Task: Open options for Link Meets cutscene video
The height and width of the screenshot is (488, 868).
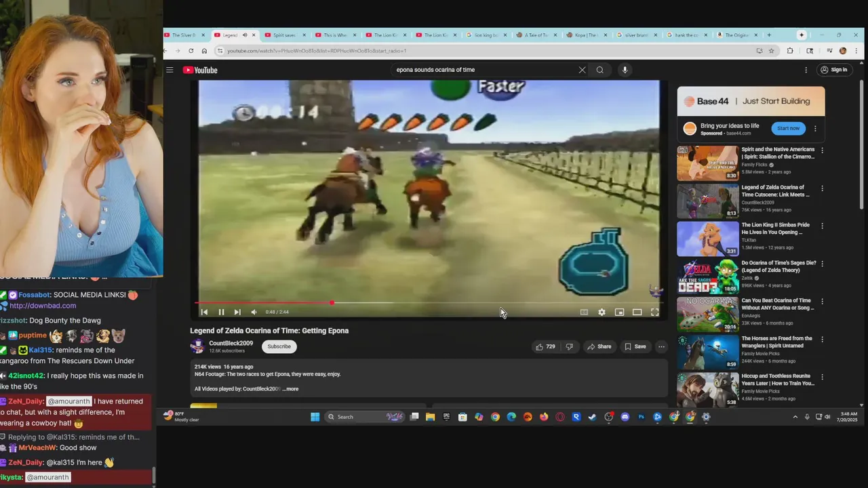Action: pos(823,188)
